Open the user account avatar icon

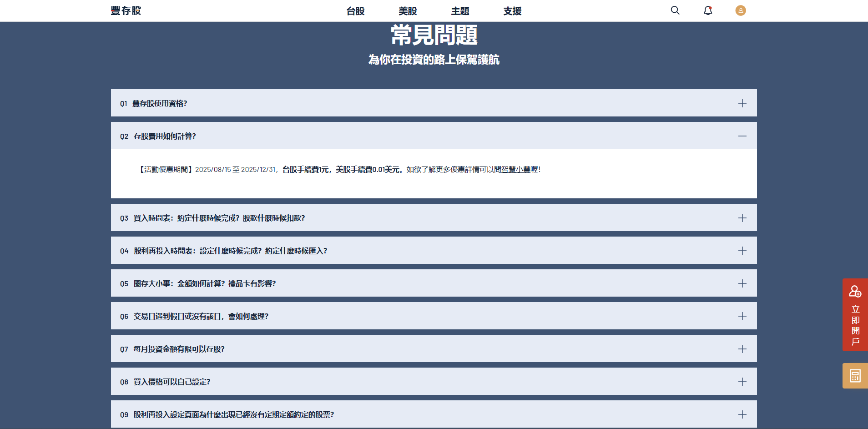[x=740, y=10]
